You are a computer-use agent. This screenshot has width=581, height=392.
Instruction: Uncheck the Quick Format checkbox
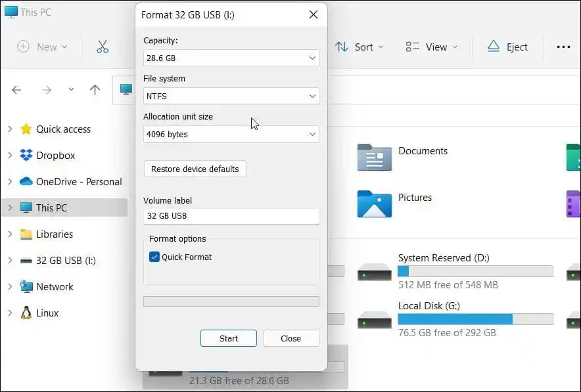pos(154,257)
